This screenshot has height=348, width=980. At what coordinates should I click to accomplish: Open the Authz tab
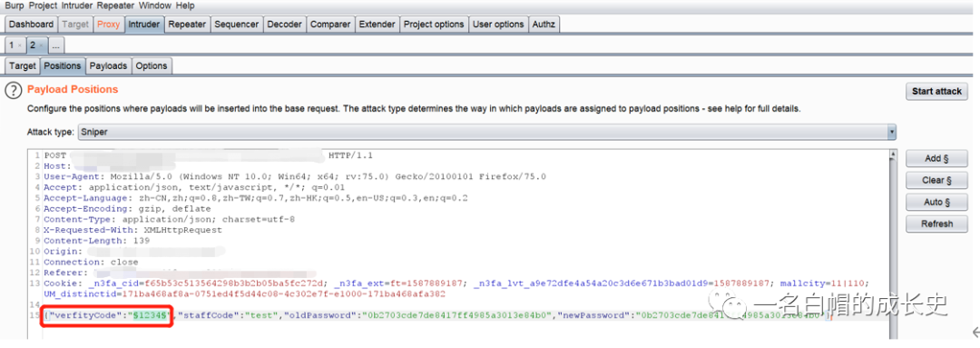[544, 25]
